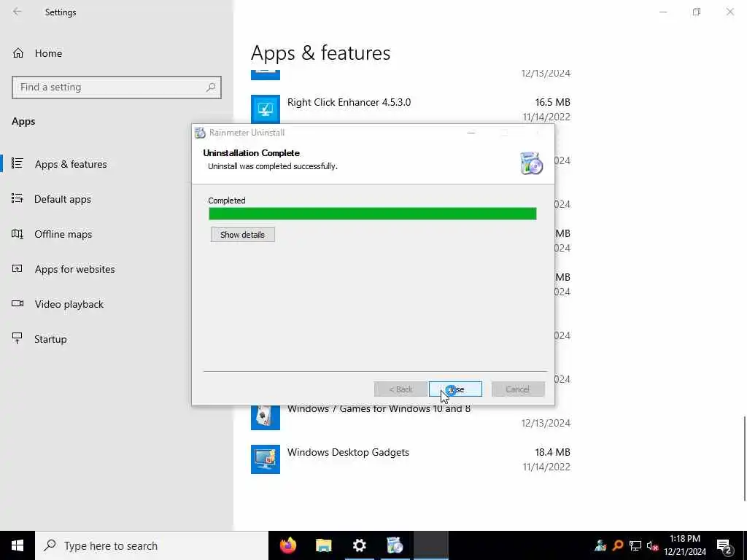Click Show details in the uninstaller
Screen dimensions: 747x560
(x=242, y=234)
